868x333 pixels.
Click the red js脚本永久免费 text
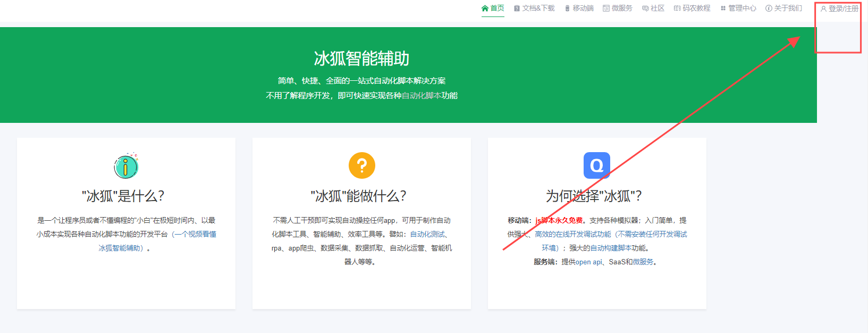point(559,220)
